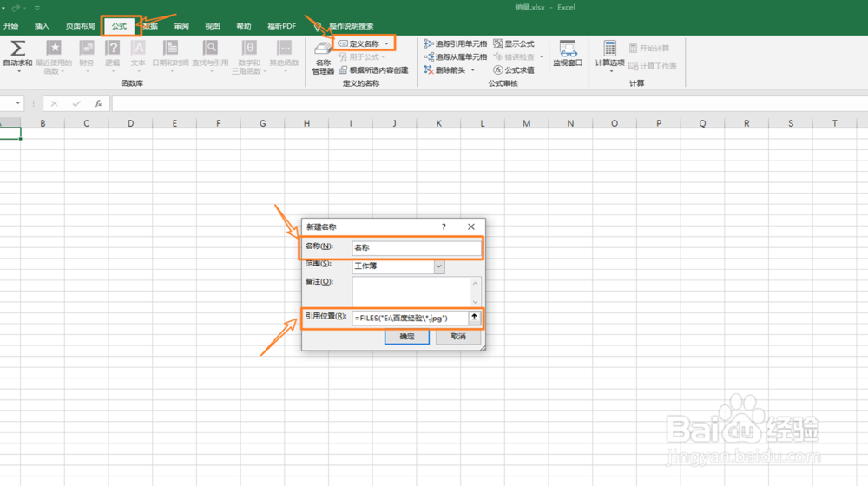Image resolution: width=868 pixels, height=486 pixels.
Task: Click the Tell Me search box (操作说明搜索)
Action: pyautogui.click(x=351, y=26)
